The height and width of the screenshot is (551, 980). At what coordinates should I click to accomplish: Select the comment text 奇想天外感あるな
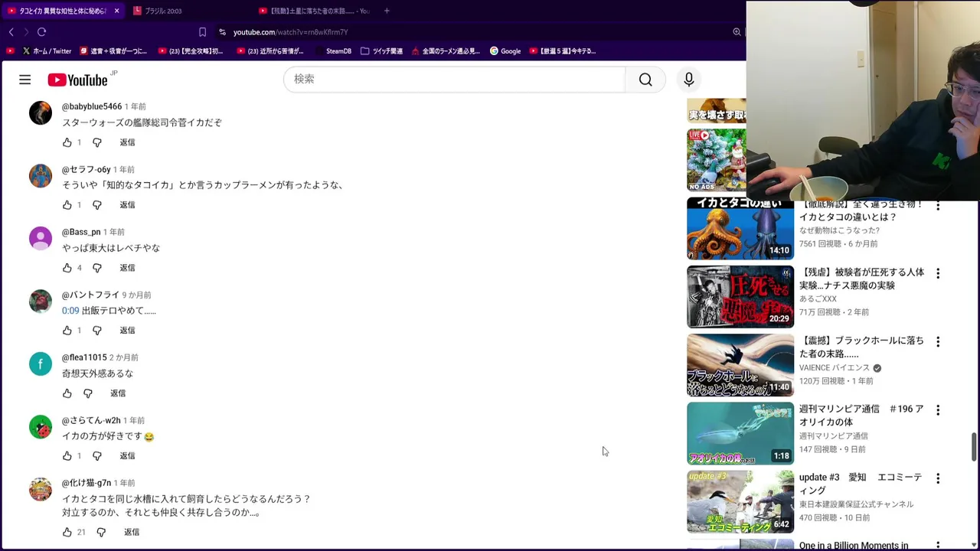98,373
